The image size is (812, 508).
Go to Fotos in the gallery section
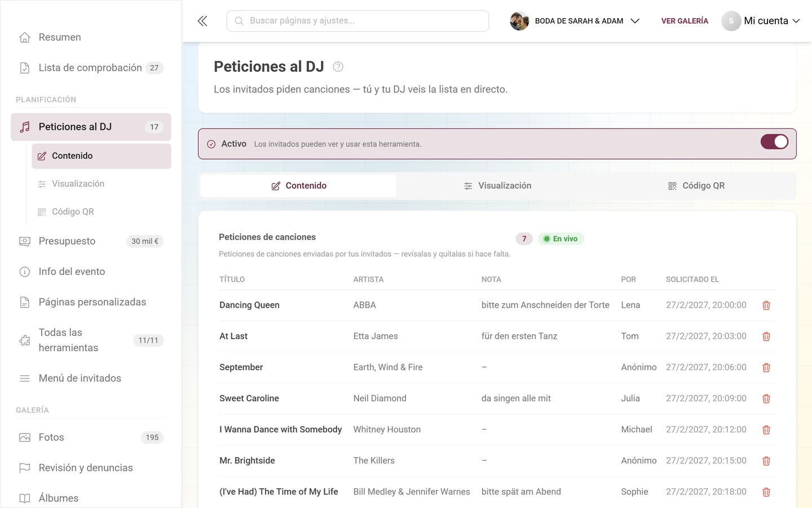(91, 437)
